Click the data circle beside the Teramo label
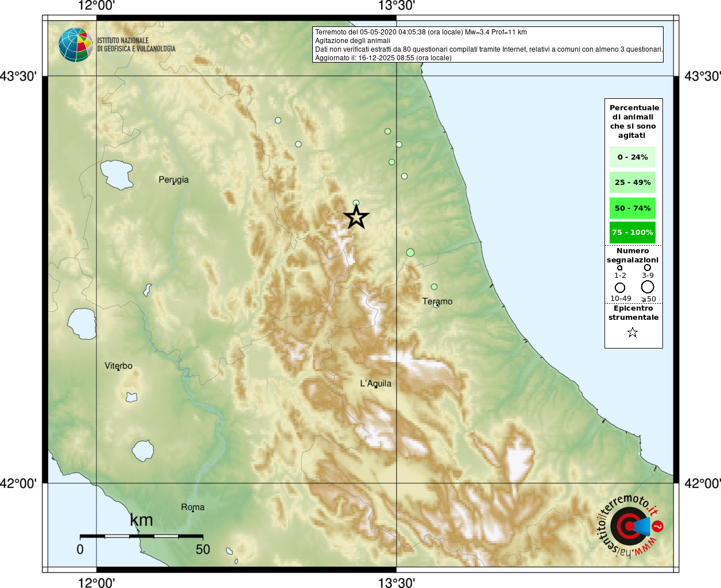Image resolution: width=721 pixels, height=588 pixels. 436,305
